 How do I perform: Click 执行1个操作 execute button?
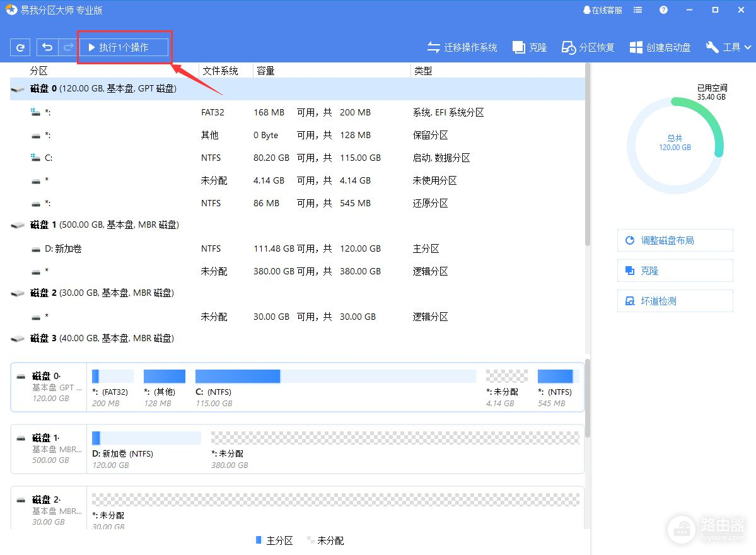124,47
